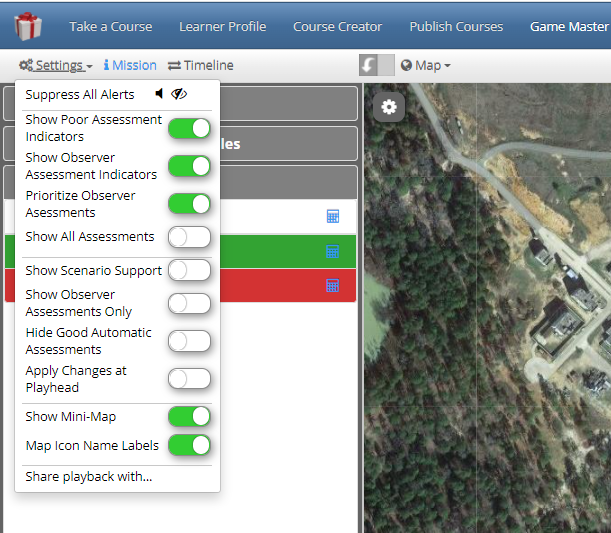611x533 pixels.
Task: Click on the satellite map view
Action: click(x=487, y=308)
